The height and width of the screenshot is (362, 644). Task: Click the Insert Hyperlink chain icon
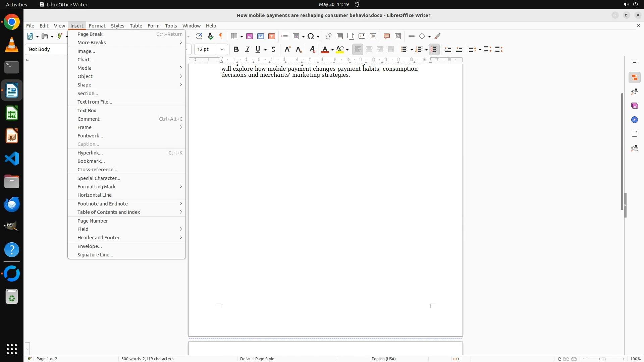click(x=329, y=36)
